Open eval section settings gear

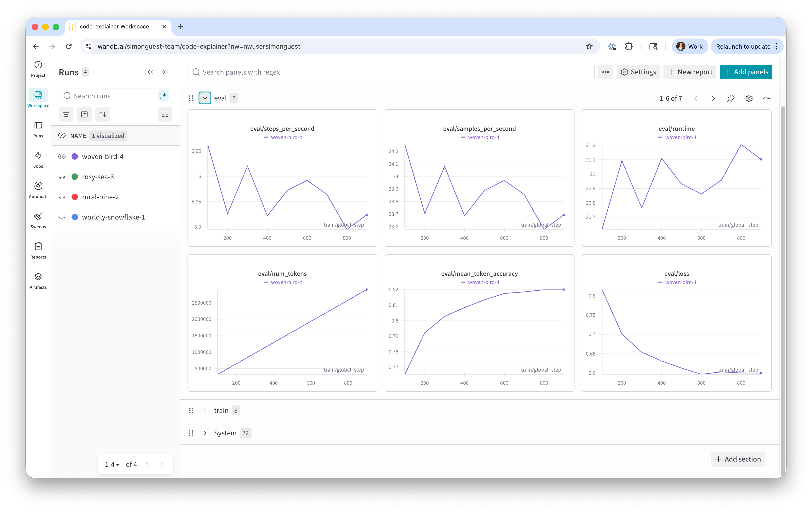coord(749,98)
